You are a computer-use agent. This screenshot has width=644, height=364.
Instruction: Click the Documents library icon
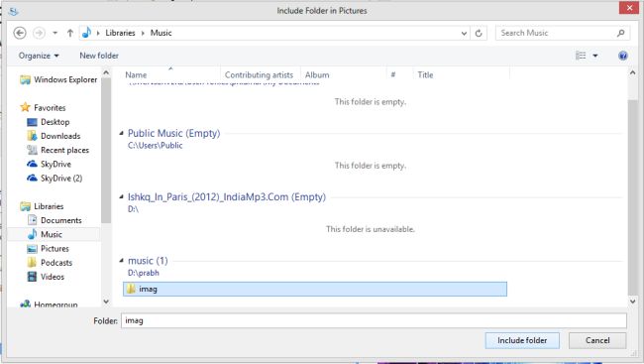pos(32,220)
